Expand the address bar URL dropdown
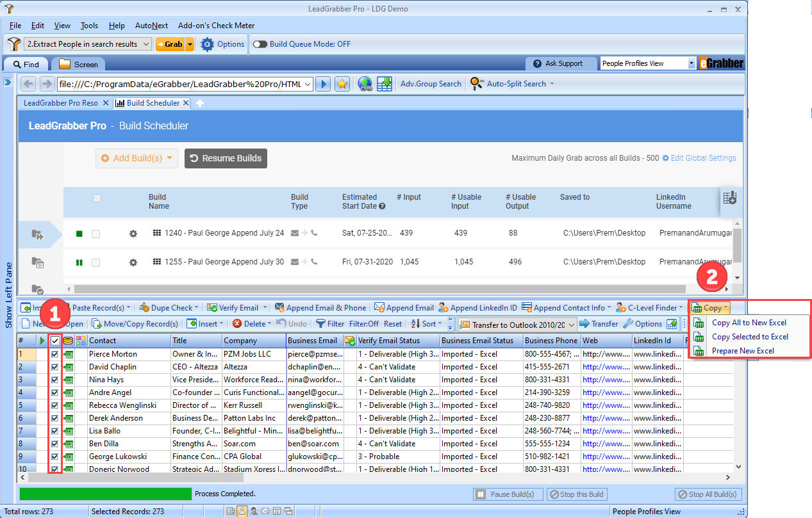The width and height of the screenshot is (812, 518). point(307,84)
